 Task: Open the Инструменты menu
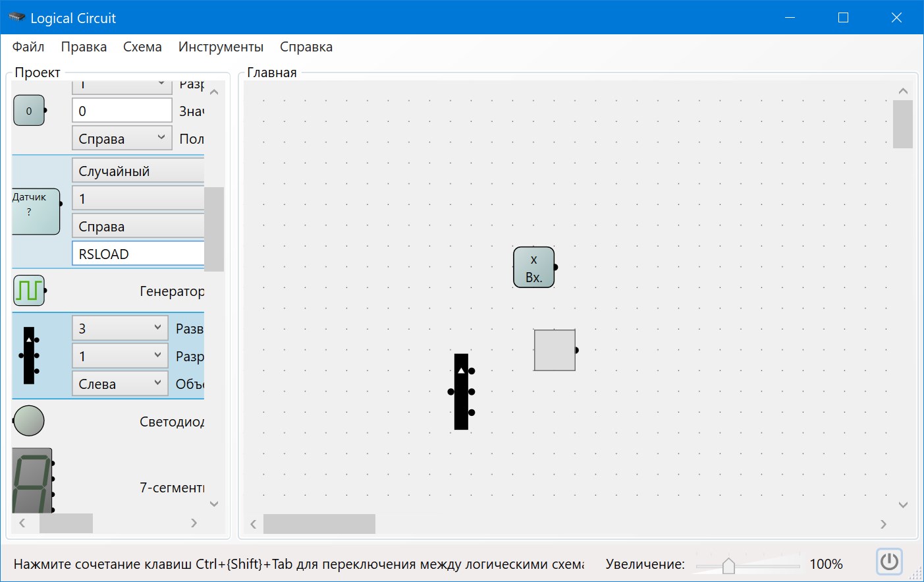(x=220, y=46)
